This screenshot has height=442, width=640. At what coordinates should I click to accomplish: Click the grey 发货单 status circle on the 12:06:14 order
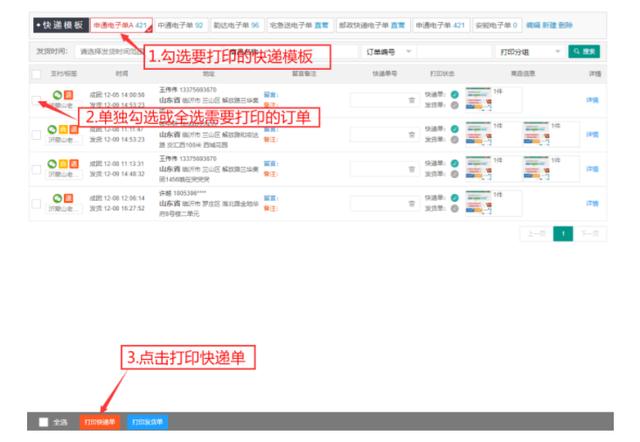point(455,209)
